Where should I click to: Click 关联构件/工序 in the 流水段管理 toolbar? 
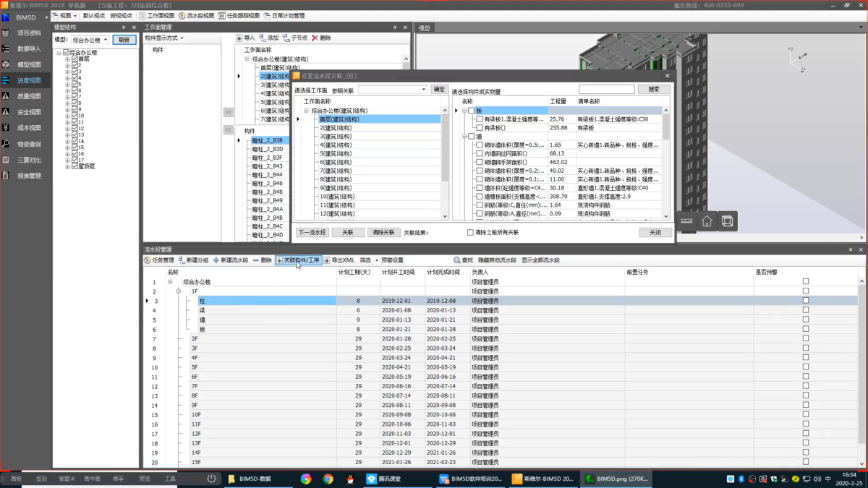(298, 260)
